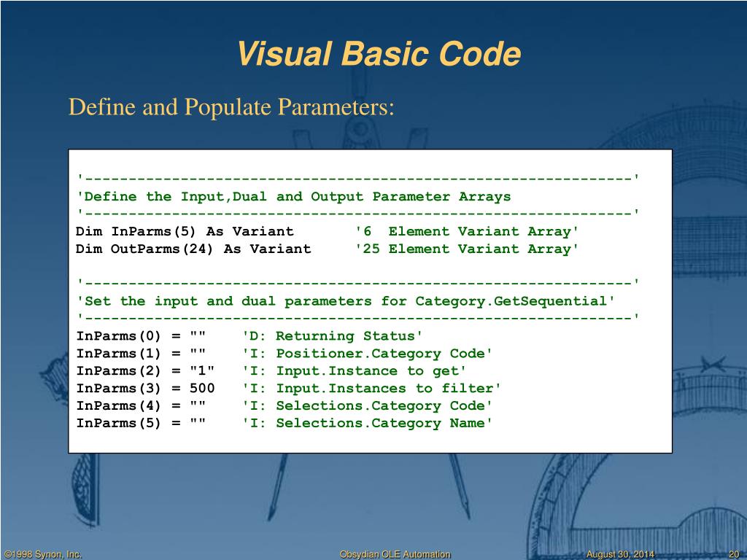Click the 'InParms(0) = ""' assignment
Image resolution: width=747 pixels, height=560 pixels.
point(141,336)
